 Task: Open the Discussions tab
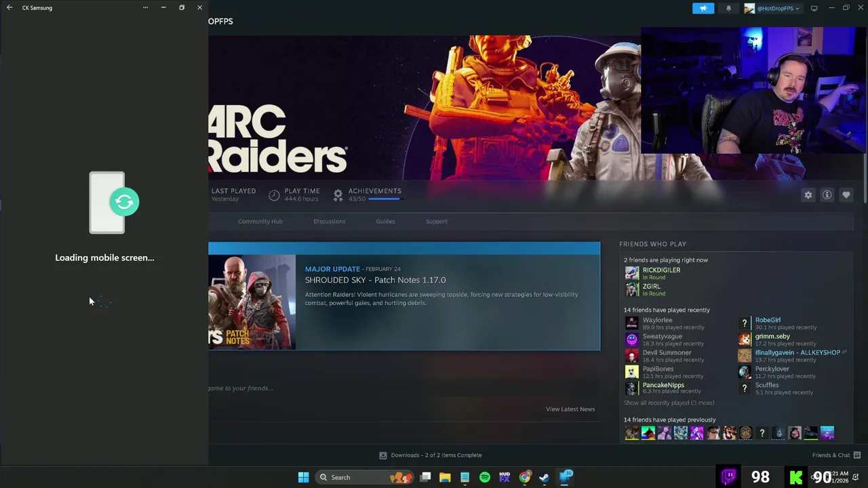point(329,222)
